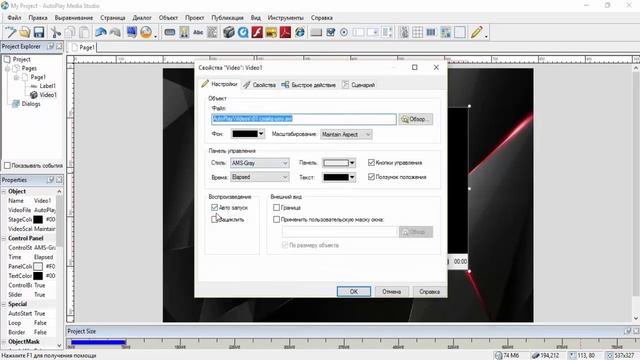
Task: Click the Файл path input field
Action: tap(304, 119)
